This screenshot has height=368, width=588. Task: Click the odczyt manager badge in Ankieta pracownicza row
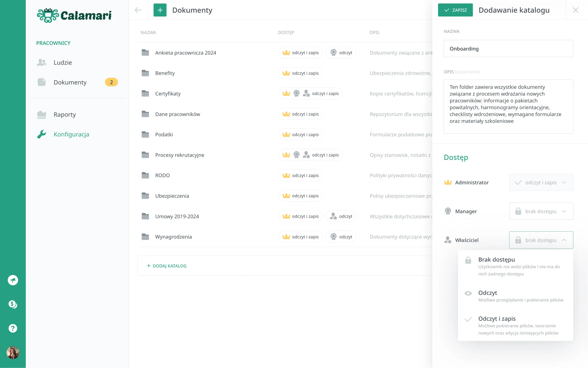[340, 53]
